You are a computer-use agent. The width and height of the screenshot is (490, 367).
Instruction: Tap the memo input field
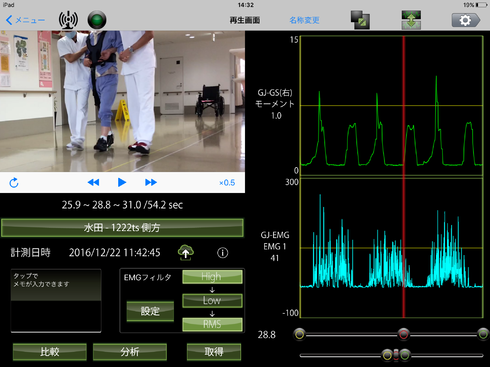(56, 301)
